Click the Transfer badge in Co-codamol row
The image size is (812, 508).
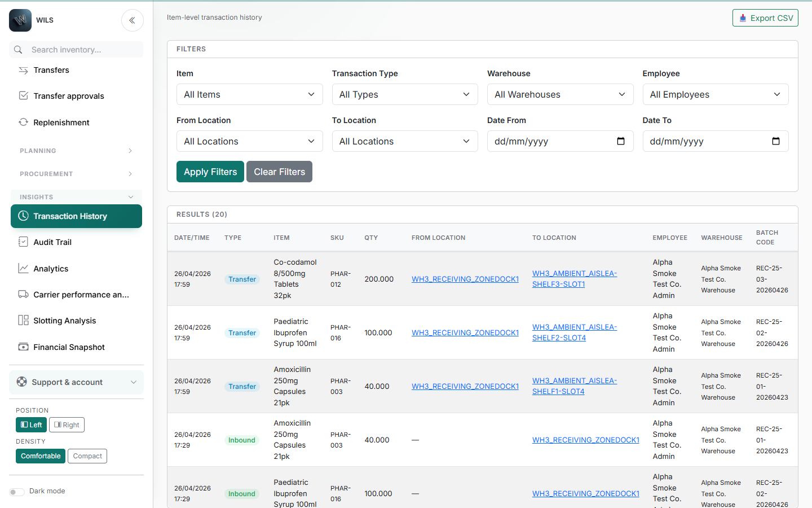click(242, 279)
